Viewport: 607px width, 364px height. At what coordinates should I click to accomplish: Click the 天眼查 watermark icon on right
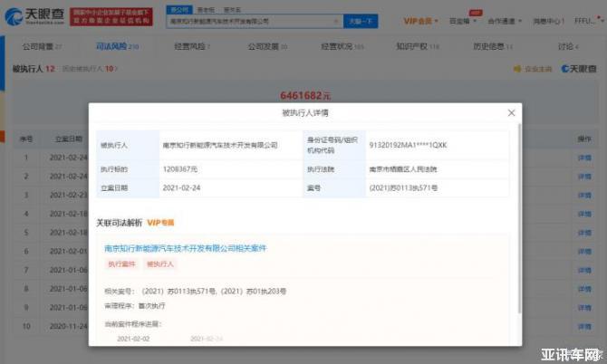[578, 68]
